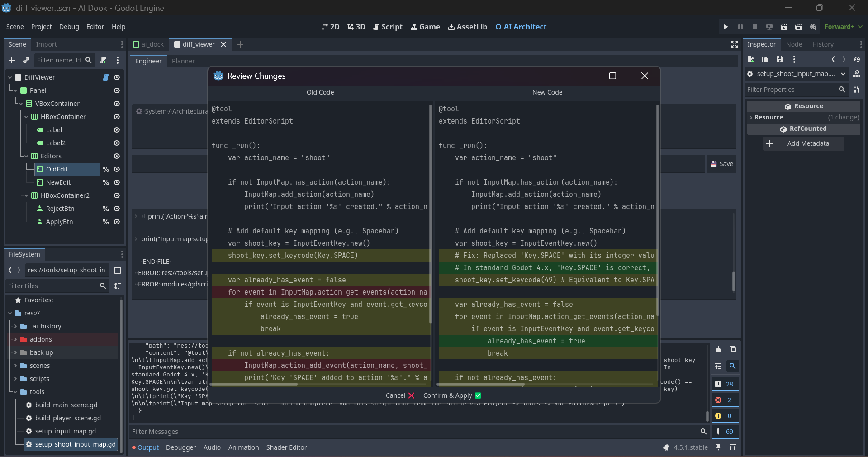
Task: Click Old Code pane vertical scrollbar
Action: pos(430,214)
